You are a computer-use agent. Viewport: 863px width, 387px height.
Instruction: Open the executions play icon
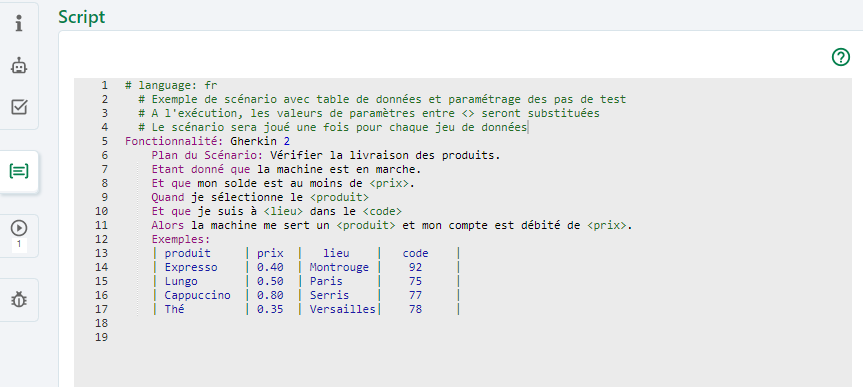coord(19,227)
